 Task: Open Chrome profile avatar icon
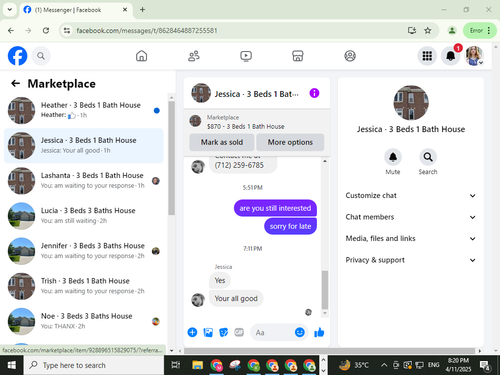(x=452, y=31)
